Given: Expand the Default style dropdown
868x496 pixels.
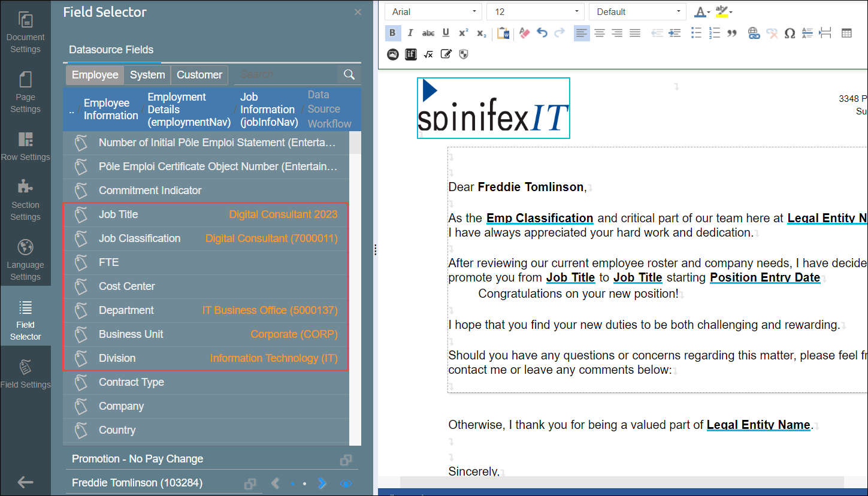Looking at the screenshot, I should (637, 12).
